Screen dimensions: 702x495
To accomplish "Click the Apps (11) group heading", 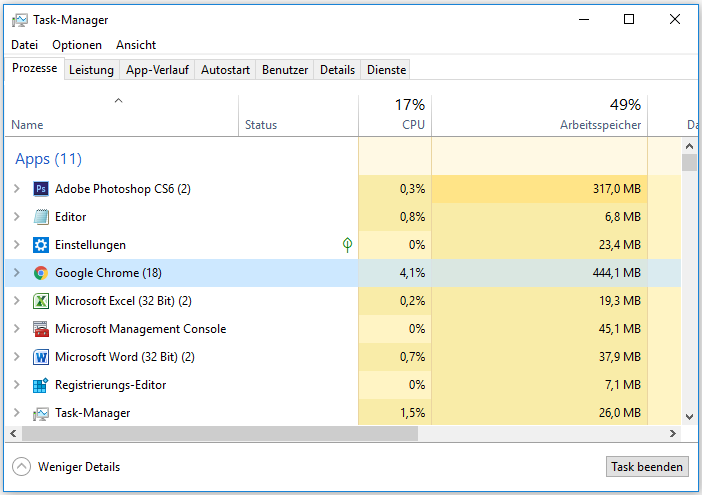I will point(48,159).
